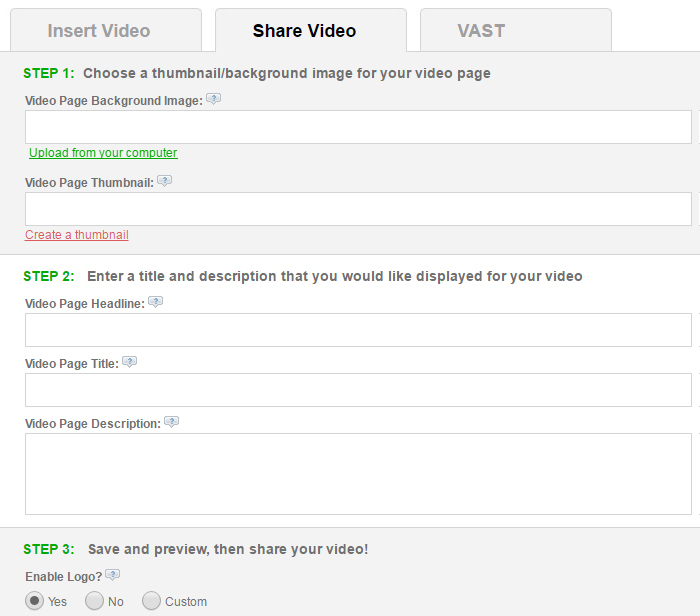Viewport: 700px width, 616px height.
Task: Click Upload from your computer link
Action: point(103,153)
